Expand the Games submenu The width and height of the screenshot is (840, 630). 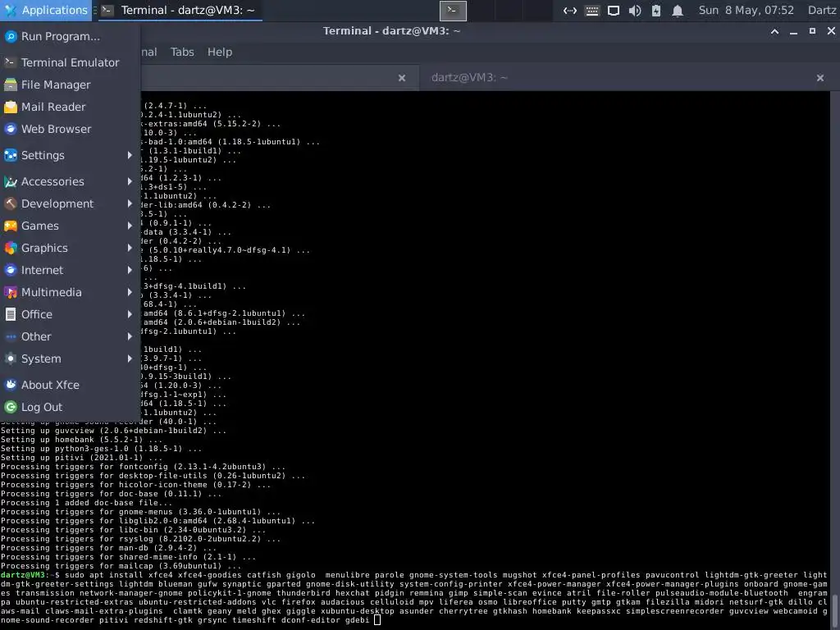pyautogui.click(x=71, y=226)
